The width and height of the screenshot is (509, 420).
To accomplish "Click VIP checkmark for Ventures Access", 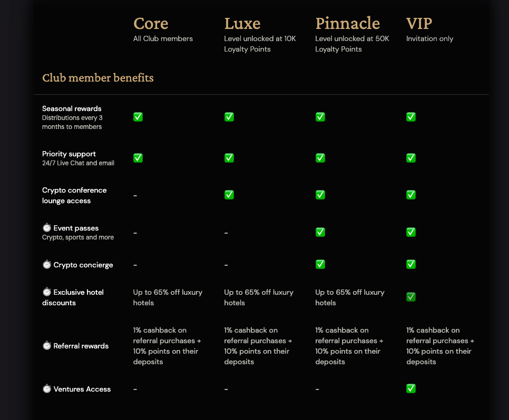I will (411, 388).
